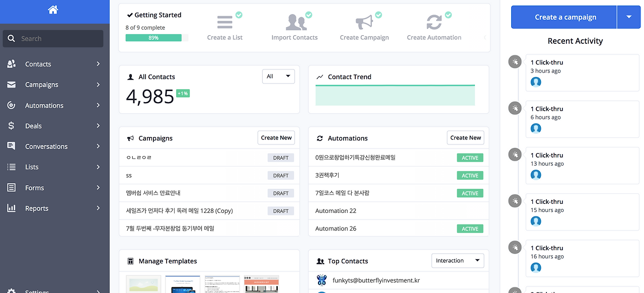The width and height of the screenshot is (644, 293).
Task: Open Automations in the sidebar menu
Action: coord(44,105)
